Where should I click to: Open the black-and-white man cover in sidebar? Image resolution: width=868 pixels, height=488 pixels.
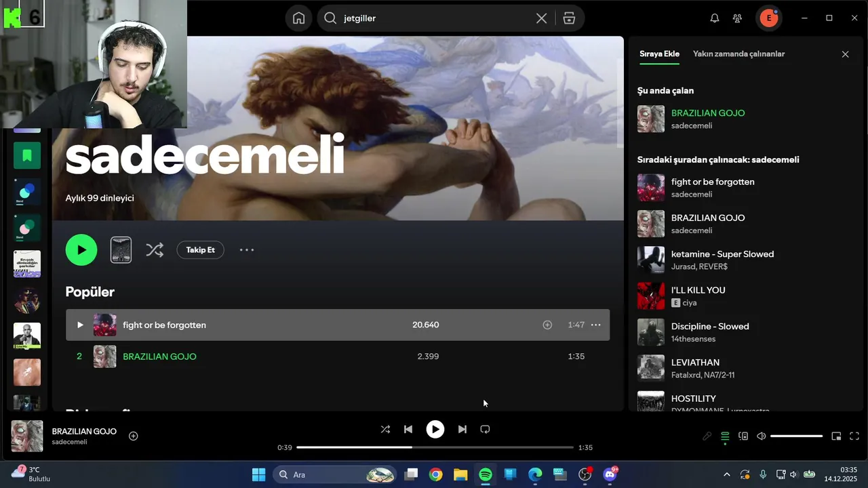pyautogui.click(x=27, y=336)
